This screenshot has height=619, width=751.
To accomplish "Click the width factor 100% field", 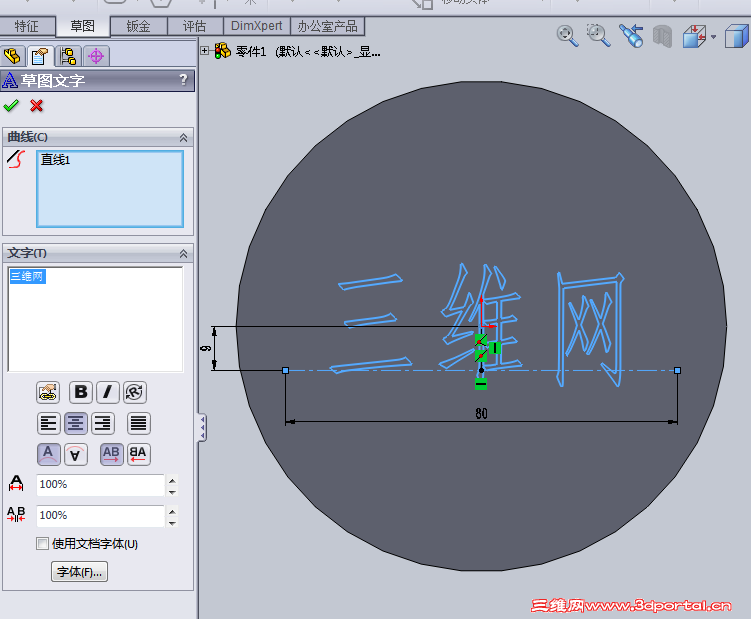I will (101, 484).
